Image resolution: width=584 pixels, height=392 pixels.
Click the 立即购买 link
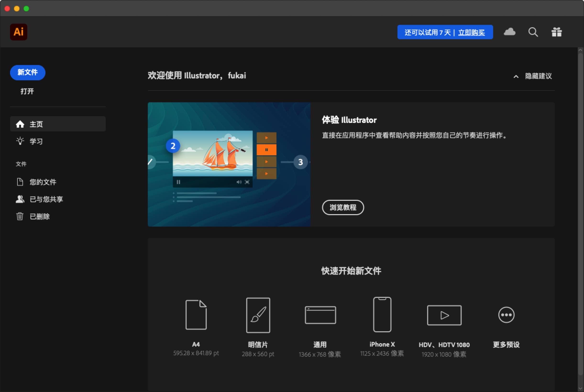click(471, 32)
